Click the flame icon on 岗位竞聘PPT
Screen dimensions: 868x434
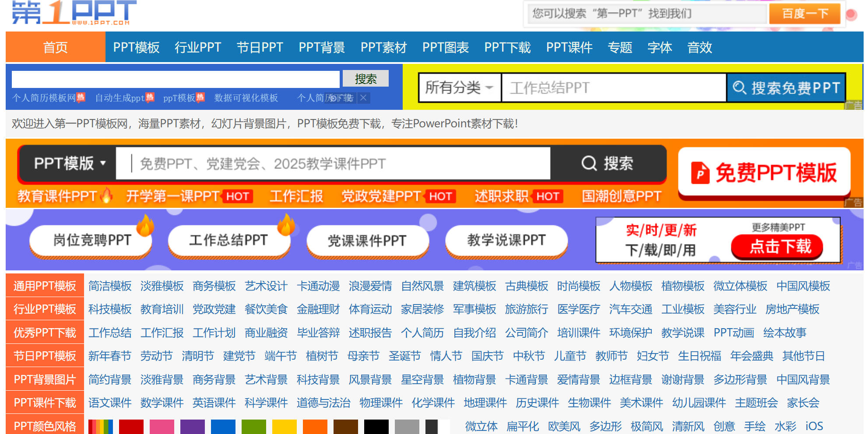[145, 226]
